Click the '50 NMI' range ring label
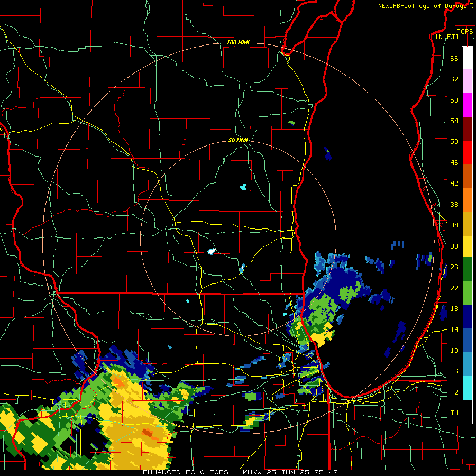Screen dimensions: 476x476 tap(238, 140)
